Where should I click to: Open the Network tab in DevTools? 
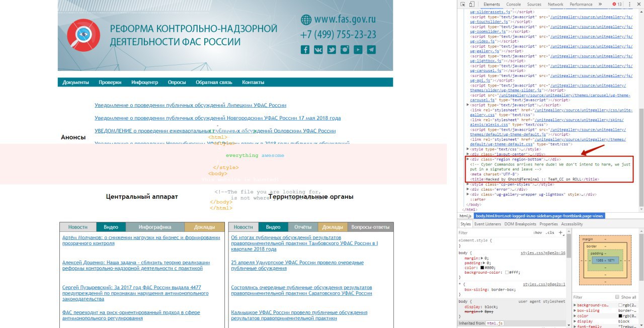[x=555, y=4]
